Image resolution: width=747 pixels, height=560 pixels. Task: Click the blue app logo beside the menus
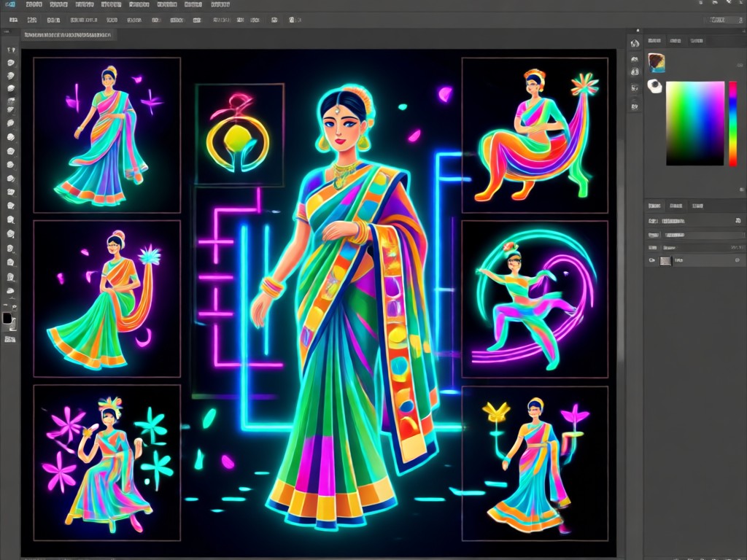(x=10, y=4)
